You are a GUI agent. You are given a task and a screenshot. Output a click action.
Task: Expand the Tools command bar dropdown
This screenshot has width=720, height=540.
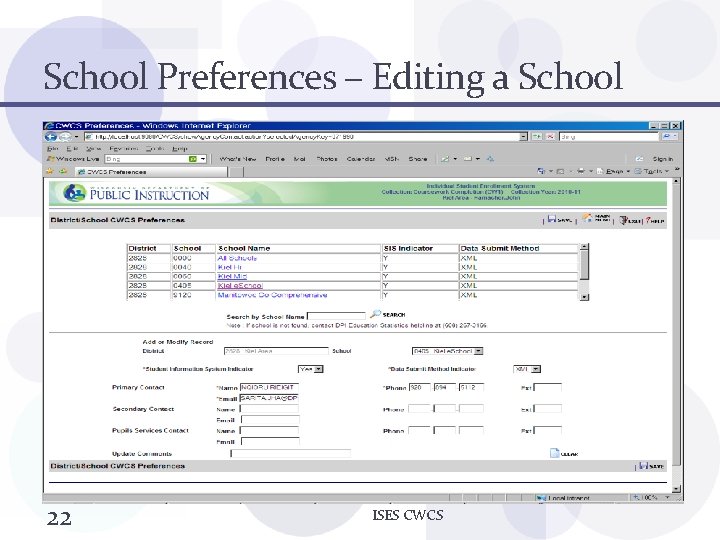[x=666, y=172]
